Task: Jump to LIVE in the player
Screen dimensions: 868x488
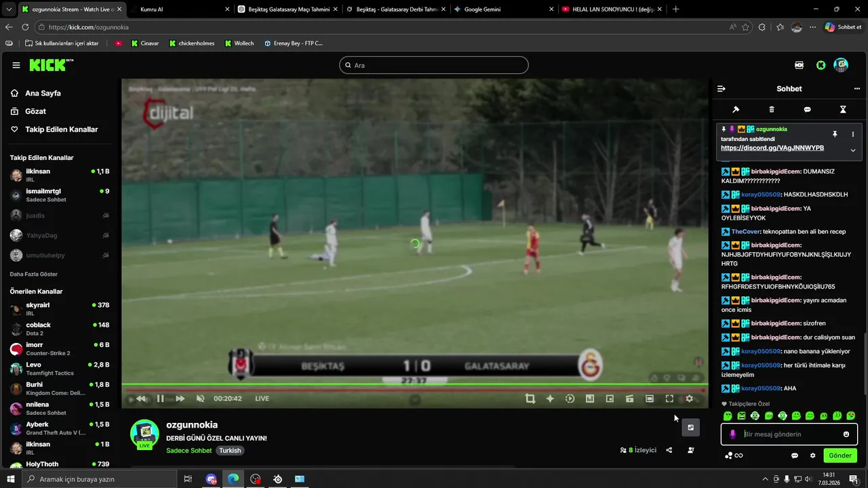Action: (x=262, y=399)
